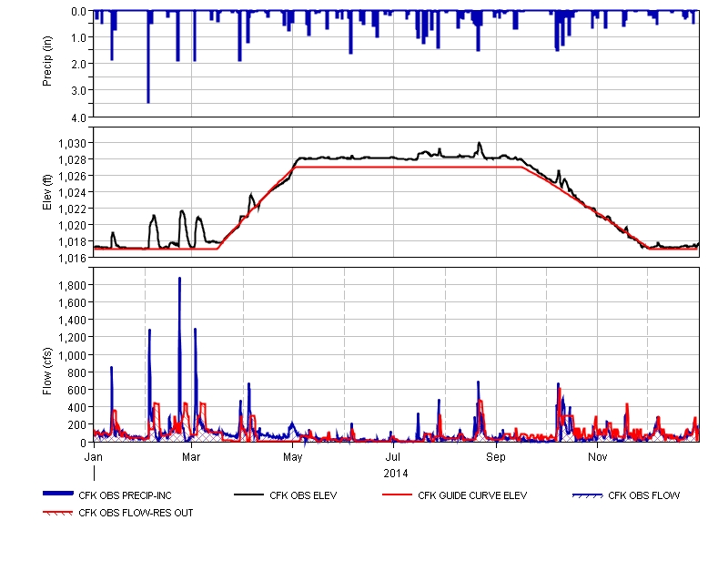
Task: Click the Flow (cfs) axis title
Action: point(47,372)
